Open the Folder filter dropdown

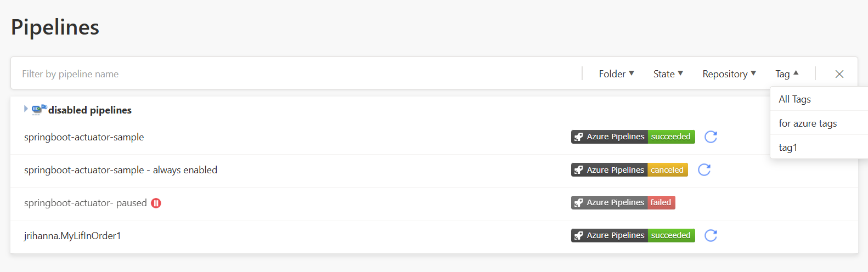616,74
